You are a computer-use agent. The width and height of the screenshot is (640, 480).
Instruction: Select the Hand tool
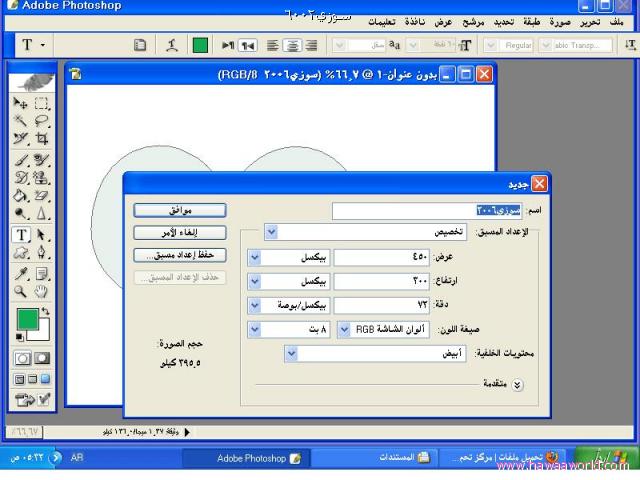(42, 292)
